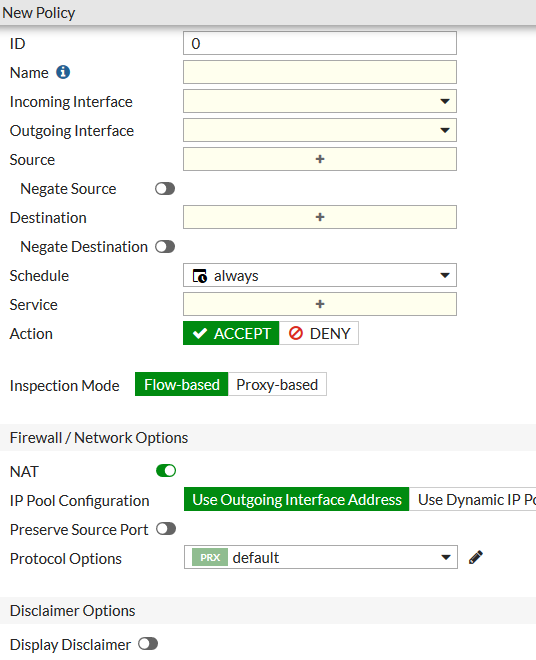The height and width of the screenshot is (660, 536).
Task: Click the Name info icon
Action: coord(63,72)
